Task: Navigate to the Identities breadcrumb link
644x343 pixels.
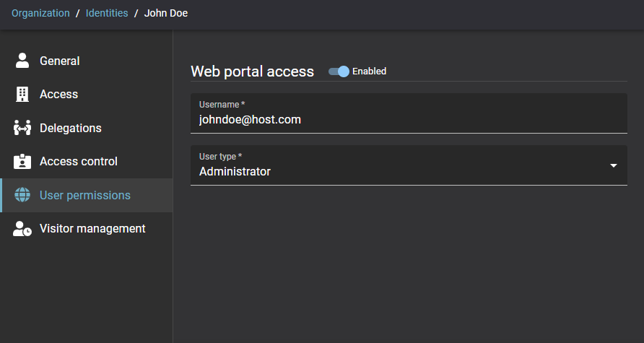Action: 107,13
